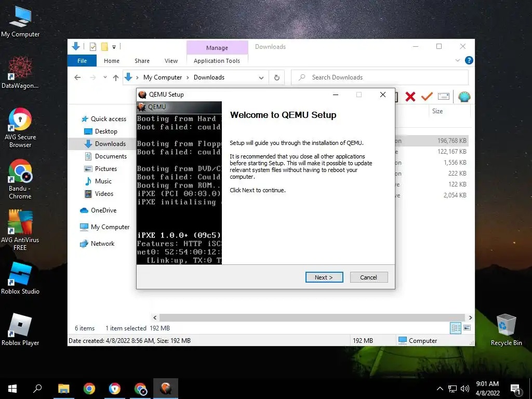
Task: Click the horizontal scrollbar in Explorer
Action: [312, 317]
